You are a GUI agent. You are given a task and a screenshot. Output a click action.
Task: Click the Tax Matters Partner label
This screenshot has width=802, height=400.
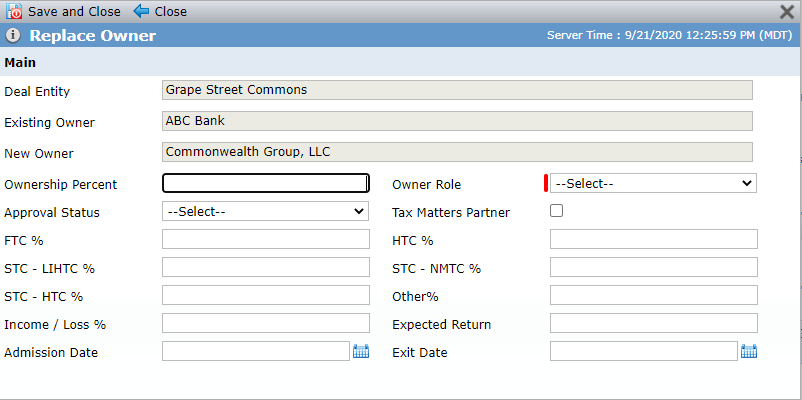[451, 213]
